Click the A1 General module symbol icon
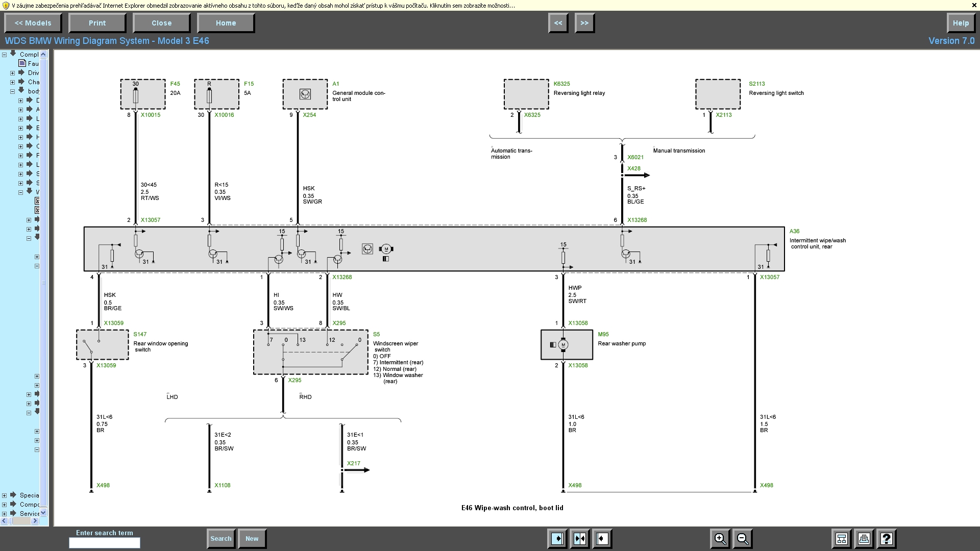This screenshot has height=551, width=980. click(x=305, y=94)
